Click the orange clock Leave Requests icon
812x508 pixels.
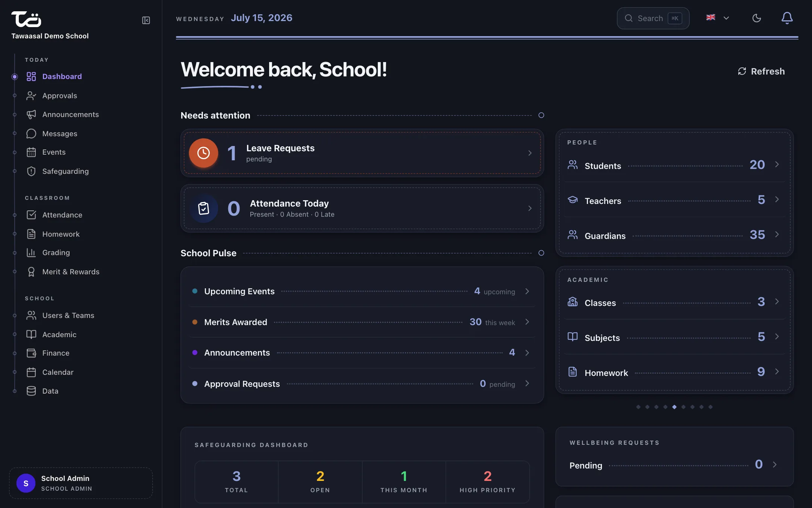click(203, 153)
